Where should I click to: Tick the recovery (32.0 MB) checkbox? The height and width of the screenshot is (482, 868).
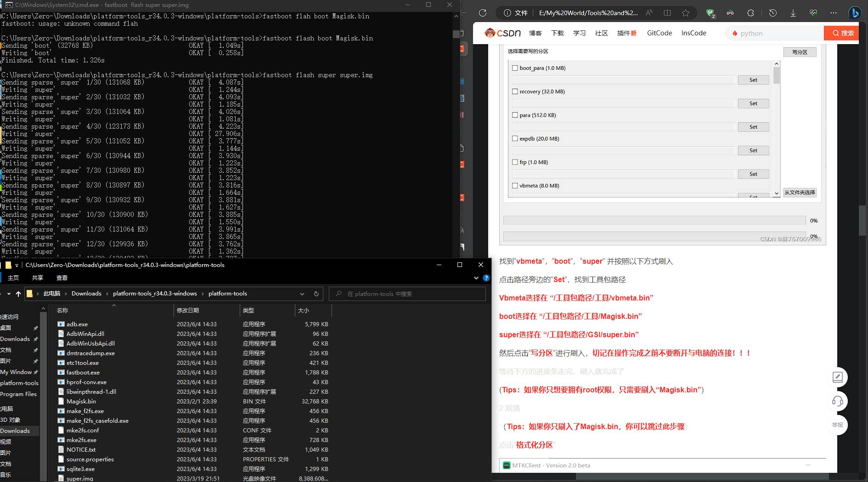[515, 91]
